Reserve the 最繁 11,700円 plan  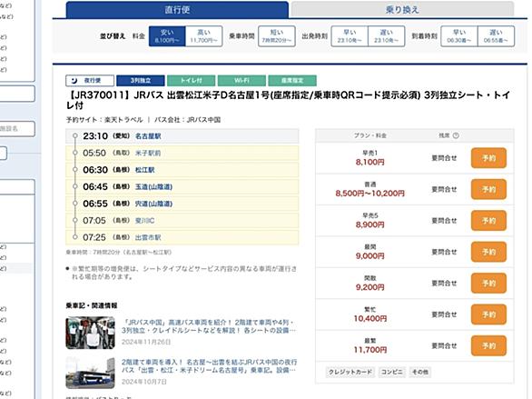tap(488, 345)
